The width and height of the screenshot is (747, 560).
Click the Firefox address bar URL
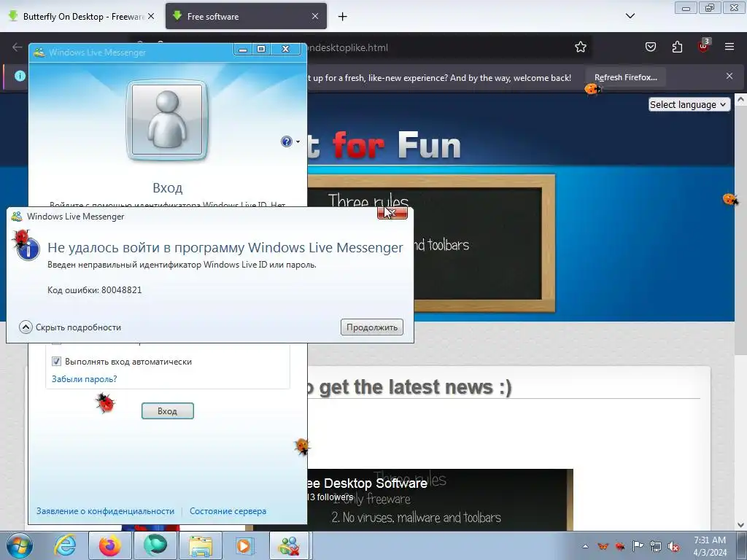click(x=347, y=47)
